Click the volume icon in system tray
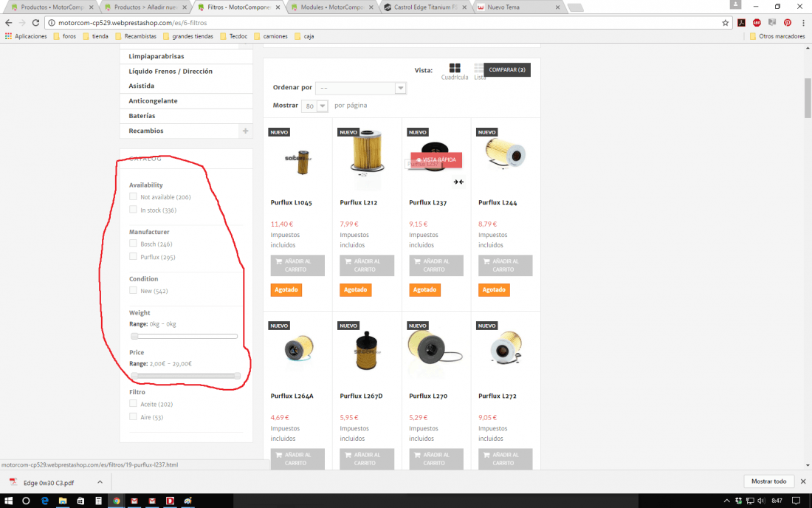Image resolution: width=812 pixels, height=508 pixels. coord(761,501)
